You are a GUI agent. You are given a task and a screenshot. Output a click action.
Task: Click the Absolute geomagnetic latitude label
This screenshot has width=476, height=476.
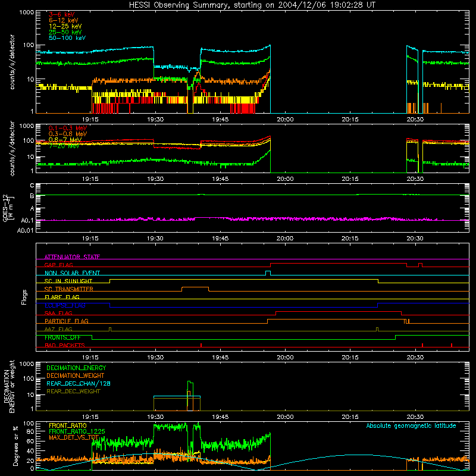(x=411, y=425)
